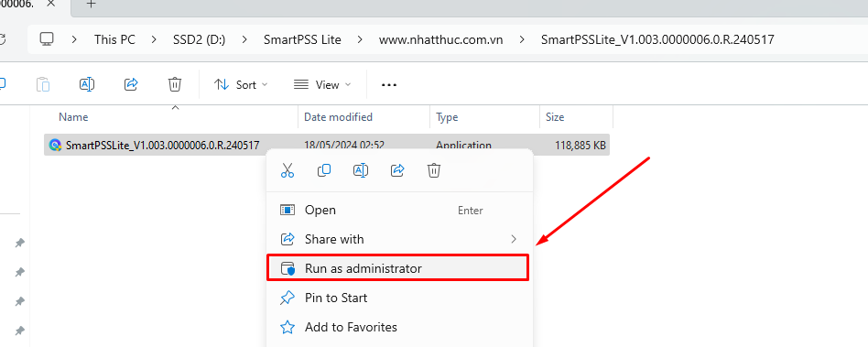Click the Pin to Start pushpin icon
The image size is (868, 347).
coord(288,298)
